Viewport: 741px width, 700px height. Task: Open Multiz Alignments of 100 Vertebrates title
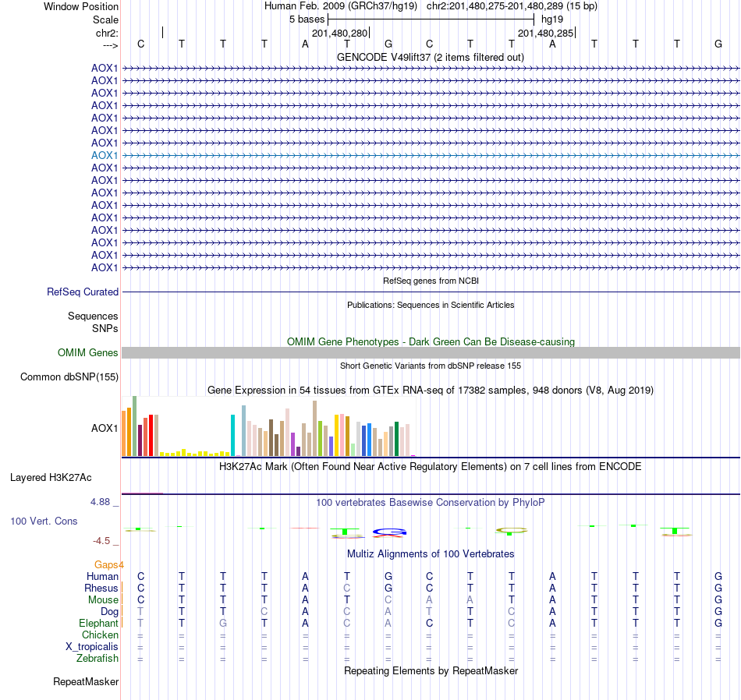431,553
